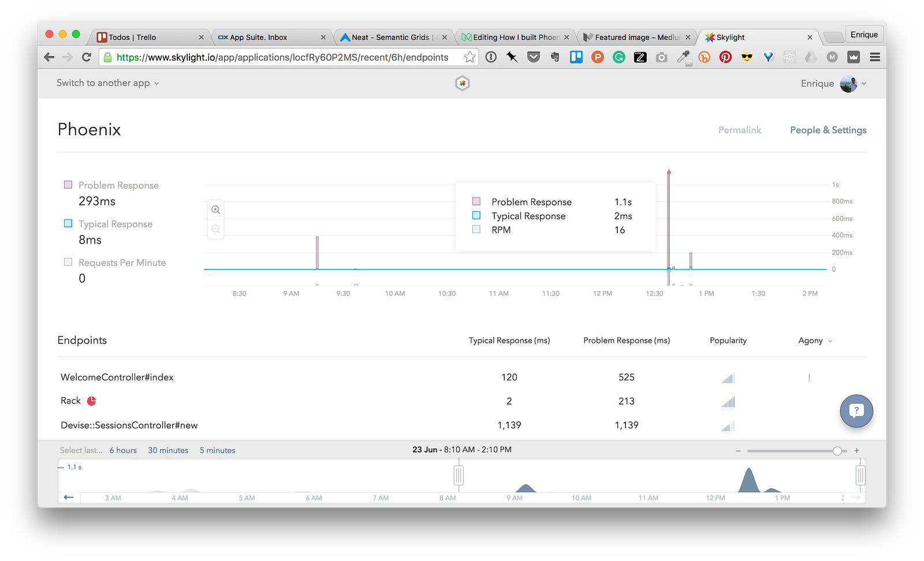924x561 pixels.
Task: Switch to the Featured image – Medium tab
Action: point(636,37)
